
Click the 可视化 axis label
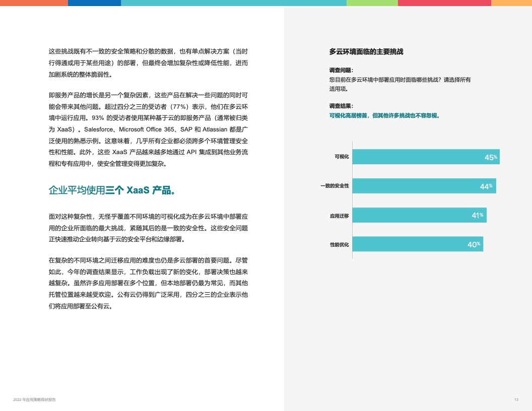(x=342, y=157)
